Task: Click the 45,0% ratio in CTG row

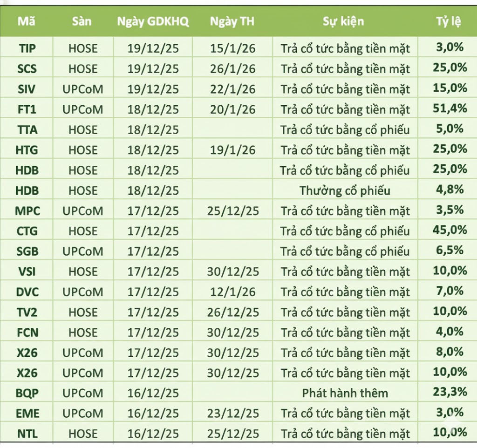Action: 450,230
